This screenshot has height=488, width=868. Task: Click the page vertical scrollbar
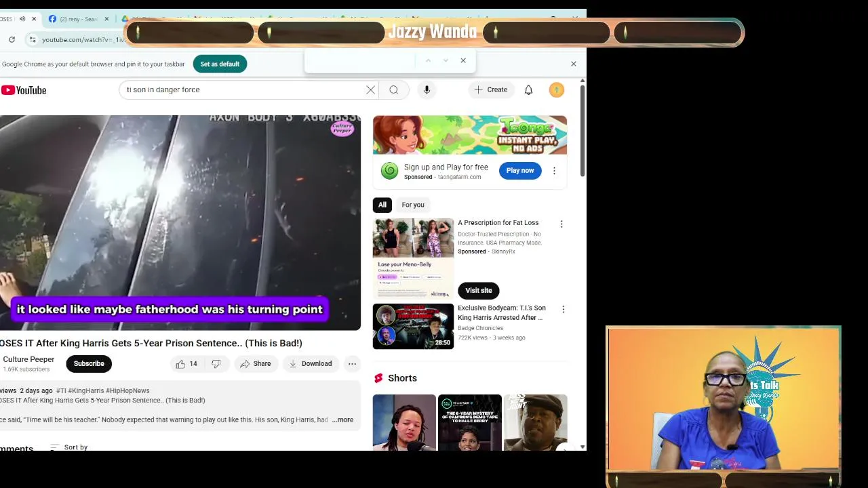(583, 132)
